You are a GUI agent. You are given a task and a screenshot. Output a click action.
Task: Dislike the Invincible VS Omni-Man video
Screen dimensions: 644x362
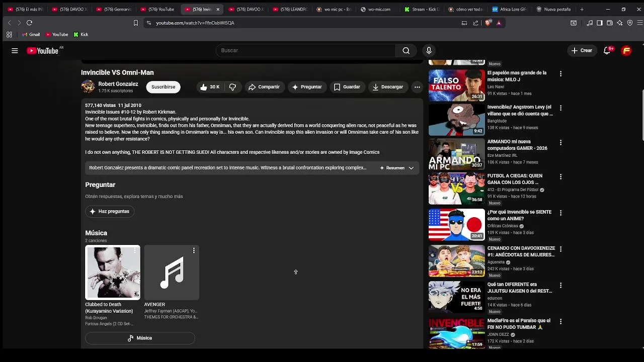pyautogui.click(x=232, y=87)
